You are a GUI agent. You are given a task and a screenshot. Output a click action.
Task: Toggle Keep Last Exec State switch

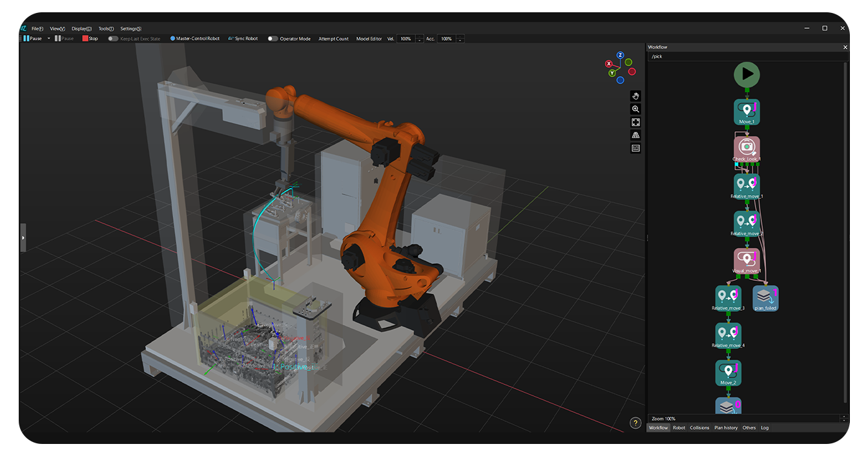113,39
